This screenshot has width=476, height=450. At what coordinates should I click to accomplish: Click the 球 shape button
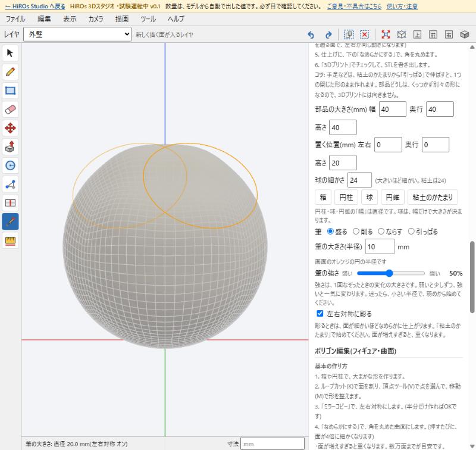click(x=369, y=198)
